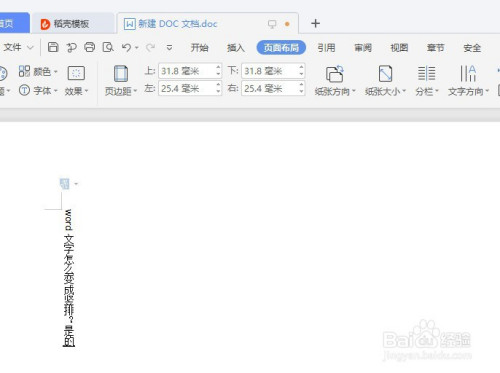Click the Undo arrow icon
The image size is (500, 373).
click(x=126, y=47)
